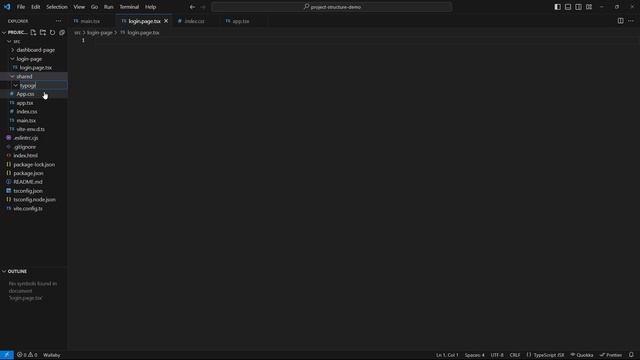640x360 pixels.
Task: Open the Terminal menu
Action: click(129, 7)
